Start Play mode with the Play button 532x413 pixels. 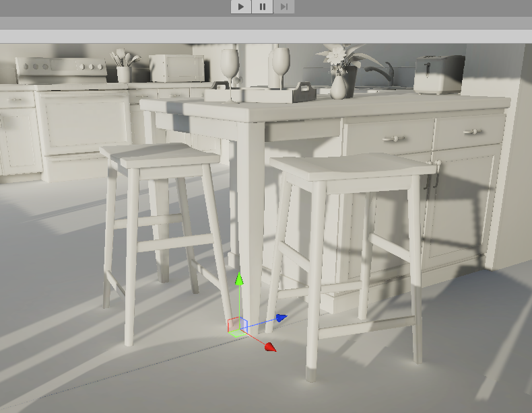tap(241, 7)
